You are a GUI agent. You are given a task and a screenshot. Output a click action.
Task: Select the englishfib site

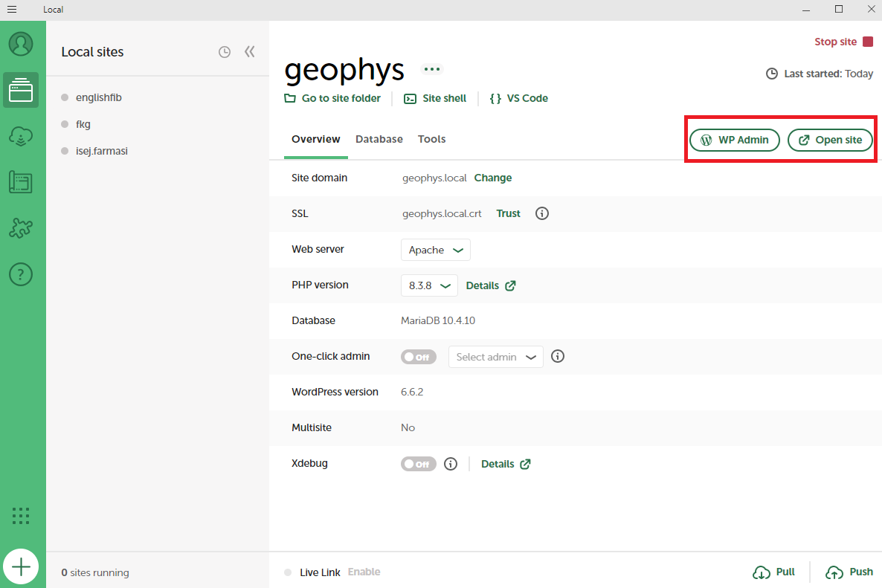pyautogui.click(x=99, y=97)
